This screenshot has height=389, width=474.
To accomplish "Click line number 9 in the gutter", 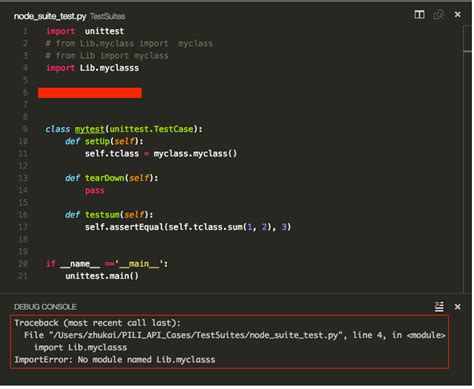I will coord(25,129).
